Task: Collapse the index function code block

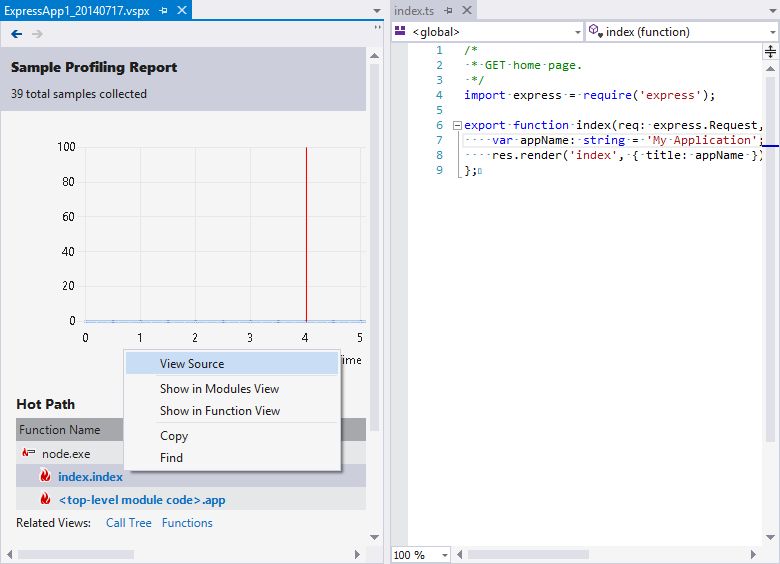Action: 457,125
